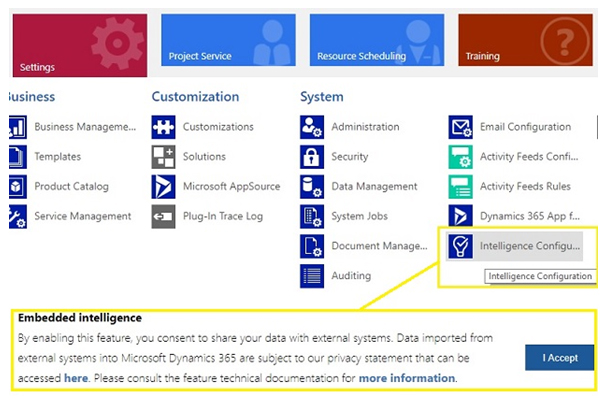The image size is (606, 404).
Task: Open Intelligence Configuration lightbulb icon
Action: coord(460,246)
